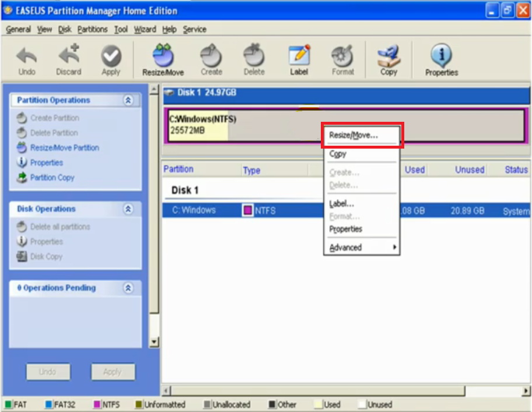Click the Resize/Move Partition link
This screenshot has height=412, width=532.
coord(65,147)
